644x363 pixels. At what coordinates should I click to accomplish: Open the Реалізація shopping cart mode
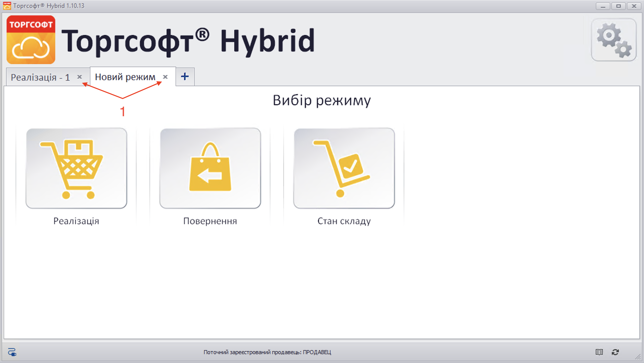point(76,168)
